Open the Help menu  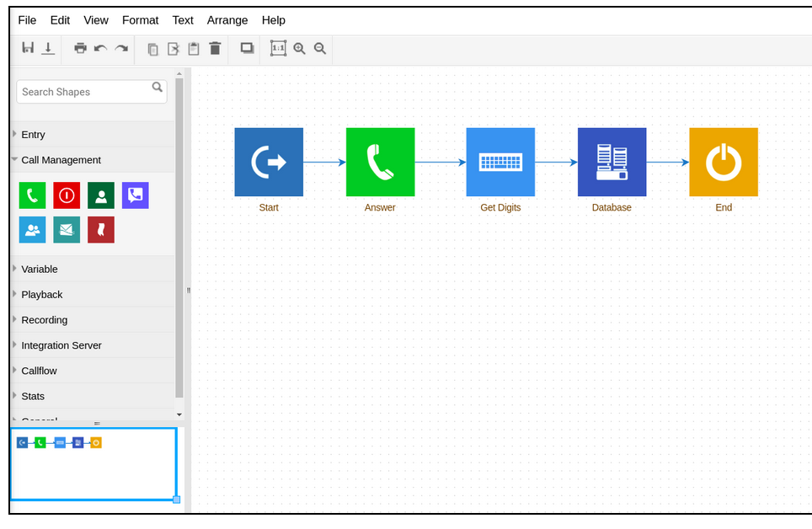[274, 20]
